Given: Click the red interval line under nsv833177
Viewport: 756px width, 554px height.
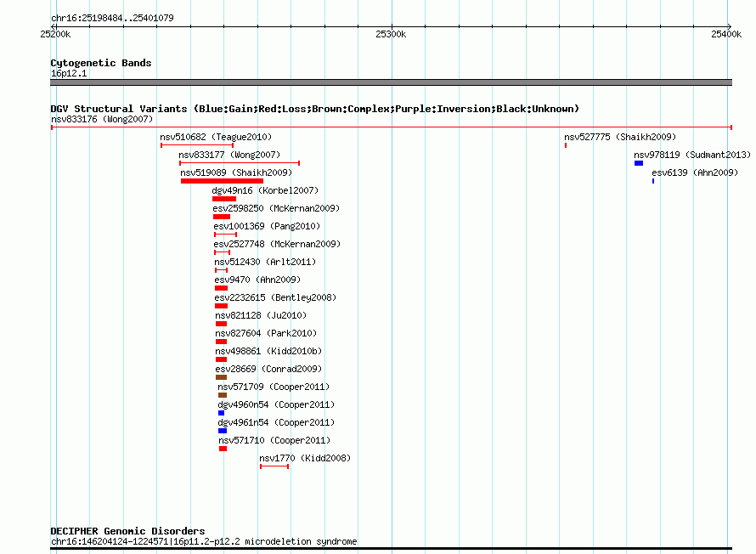Looking at the screenshot, I should coord(240,163).
